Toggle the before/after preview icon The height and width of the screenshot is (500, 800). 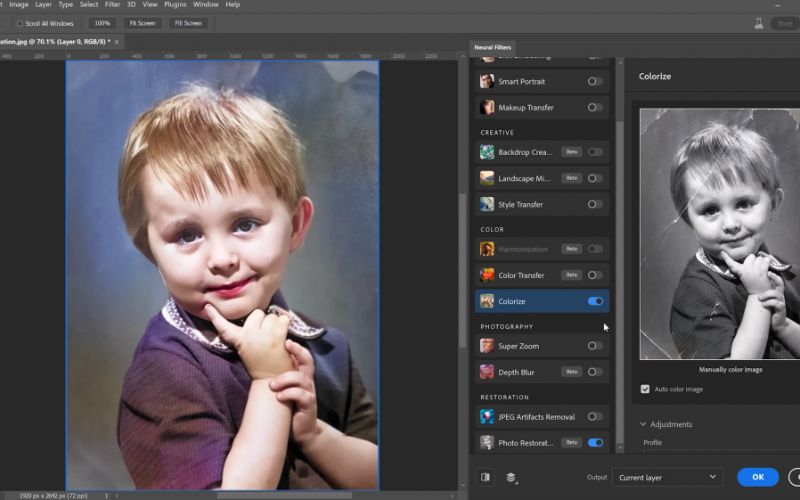[x=485, y=477]
